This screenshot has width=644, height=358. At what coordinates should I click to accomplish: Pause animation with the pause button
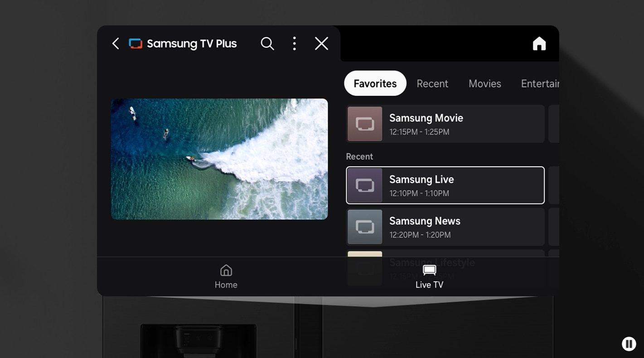(x=629, y=344)
